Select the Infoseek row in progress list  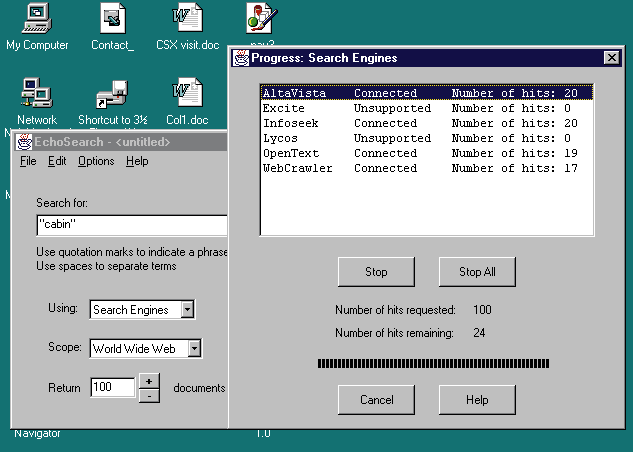tap(427, 123)
